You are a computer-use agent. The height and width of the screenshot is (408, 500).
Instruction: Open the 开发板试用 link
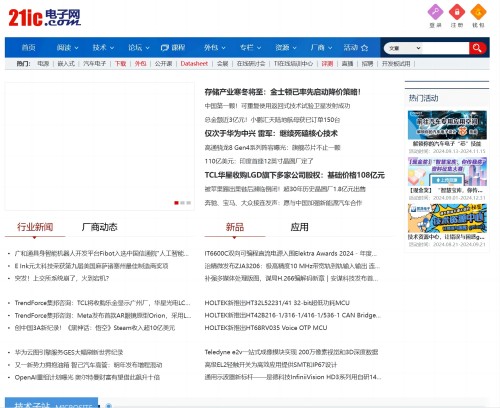(396, 63)
